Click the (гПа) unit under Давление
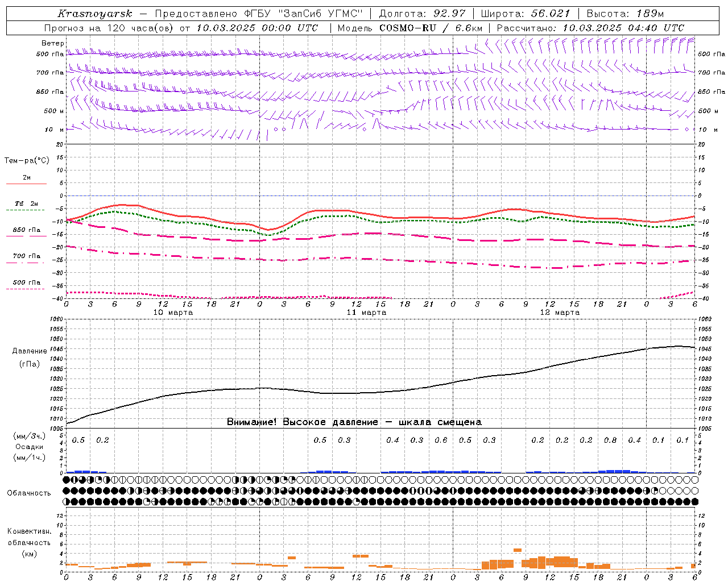The width and height of the screenshot is (728, 582). (x=30, y=364)
